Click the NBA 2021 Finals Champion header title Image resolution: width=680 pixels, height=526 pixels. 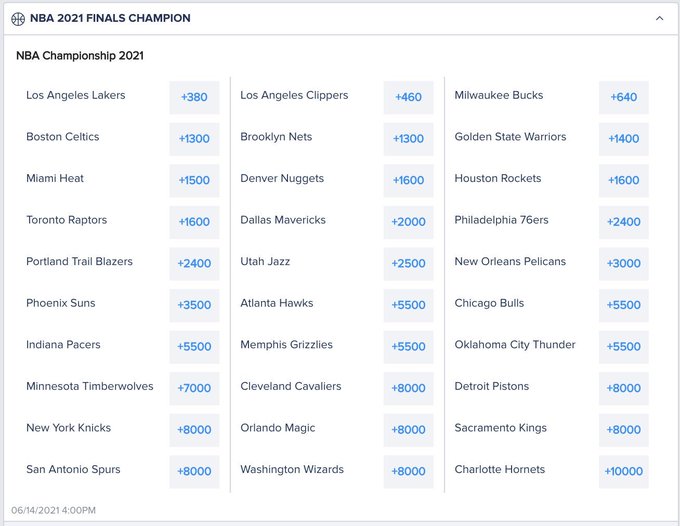point(110,18)
